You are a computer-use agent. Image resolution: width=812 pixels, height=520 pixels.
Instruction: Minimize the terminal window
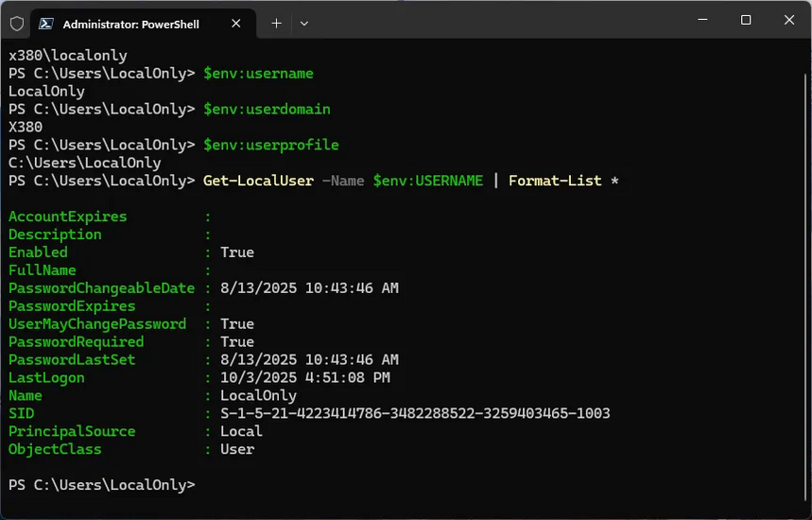point(701,20)
